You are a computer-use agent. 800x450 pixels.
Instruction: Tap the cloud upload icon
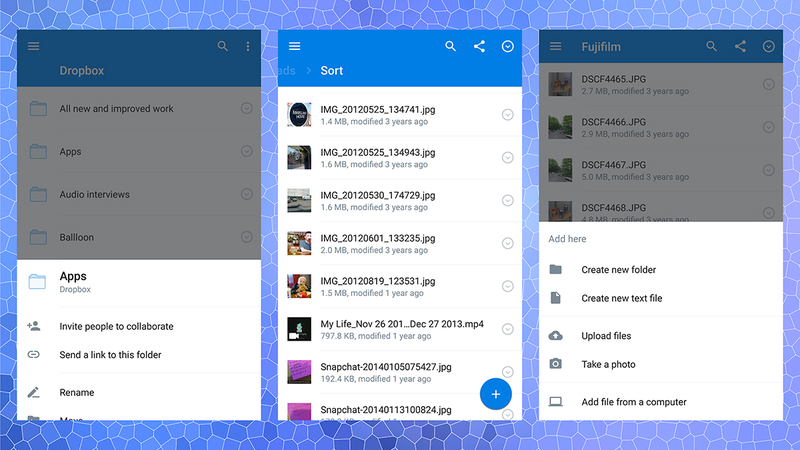(556, 335)
